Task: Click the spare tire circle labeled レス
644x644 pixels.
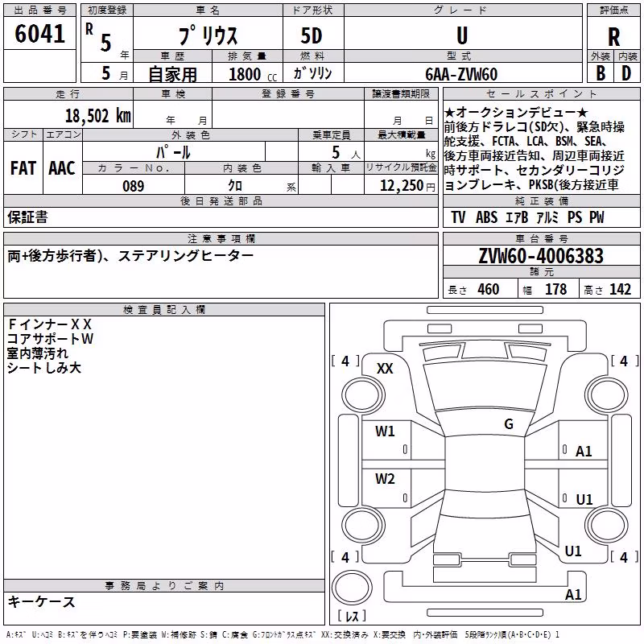Action: 352,588
